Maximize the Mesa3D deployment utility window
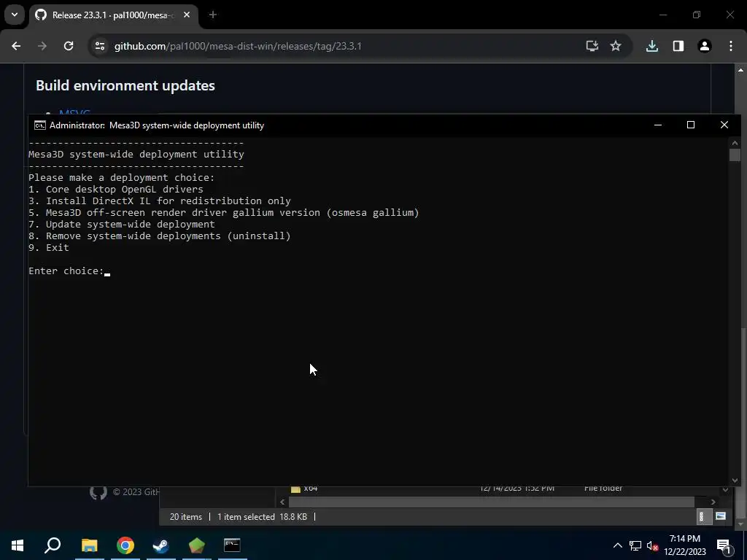747x560 pixels. coord(691,125)
